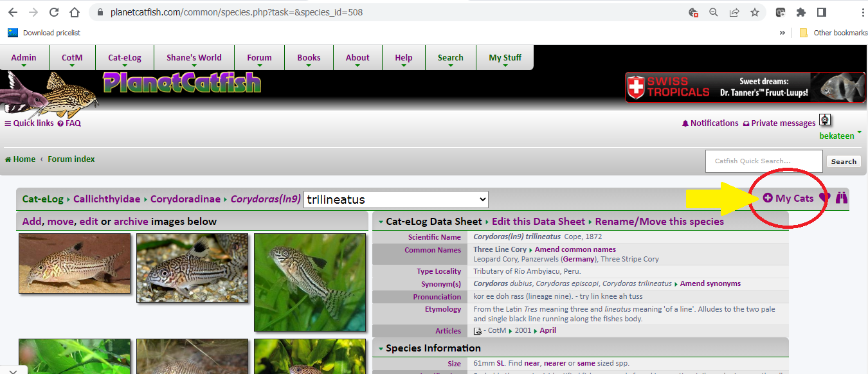Image resolution: width=868 pixels, height=374 pixels.
Task: Open the Admin menu
Action: click(x=24, y=58)
